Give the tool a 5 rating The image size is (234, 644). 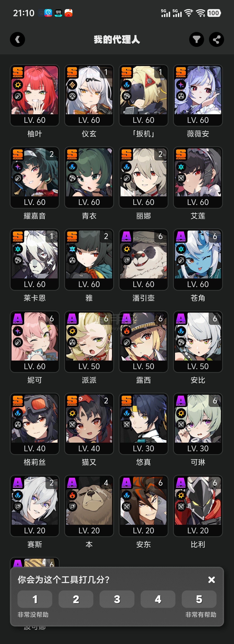pos(199,599)
